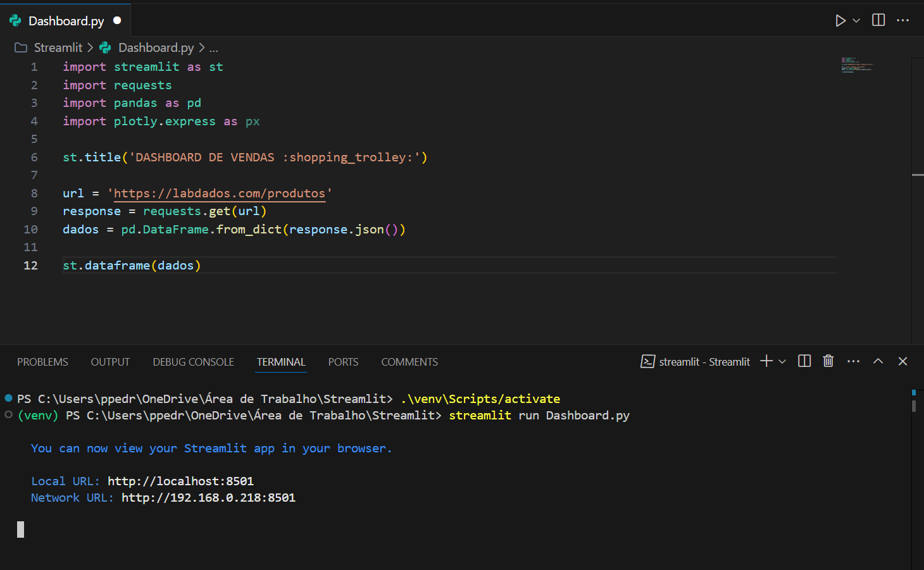Click the https://labdados.com/produtos URL in code

[220, 194]
